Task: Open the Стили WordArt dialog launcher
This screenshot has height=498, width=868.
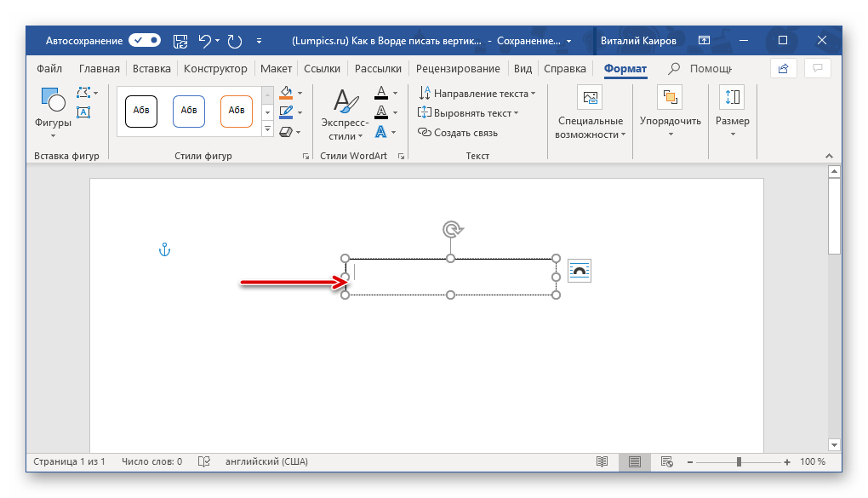Action: click(x=402, y=157)
